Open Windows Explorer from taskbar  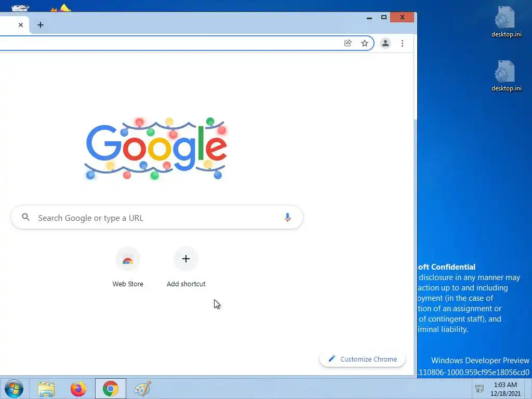46,389
